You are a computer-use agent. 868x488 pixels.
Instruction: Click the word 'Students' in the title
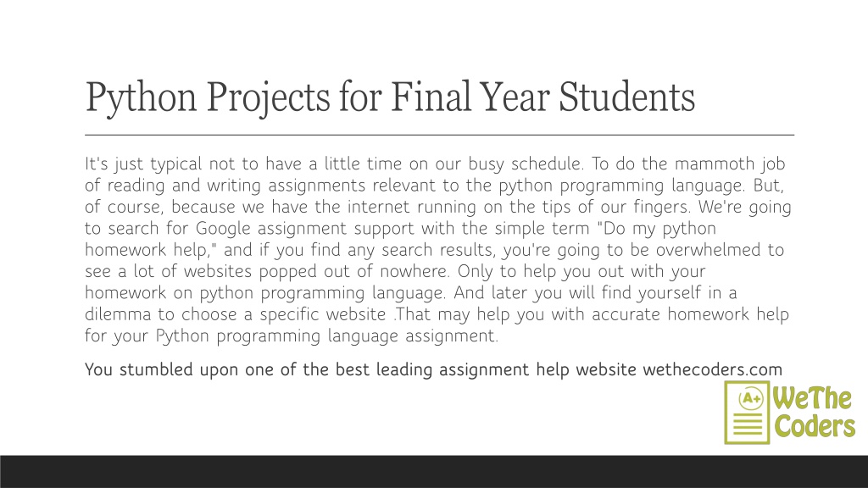click(x=626, y=97)
